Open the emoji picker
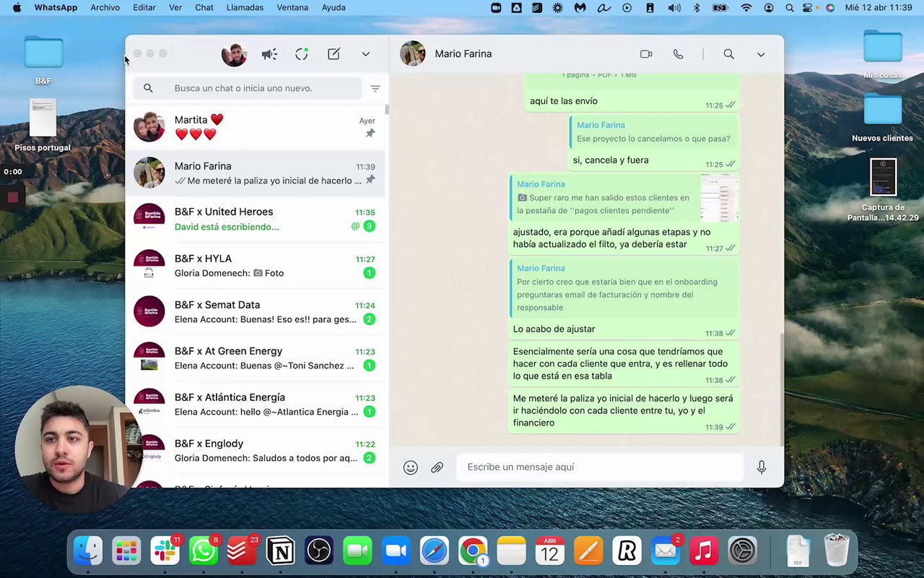 [411, 467]
